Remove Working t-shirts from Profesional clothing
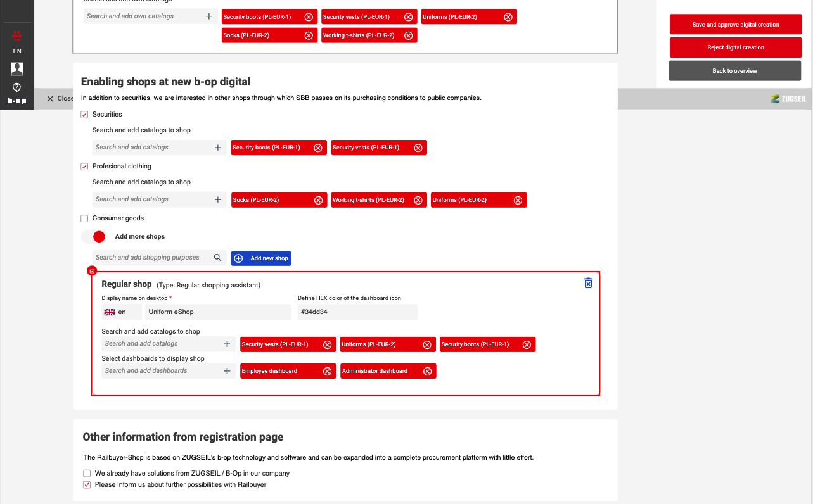 click(x=418, y=200)
